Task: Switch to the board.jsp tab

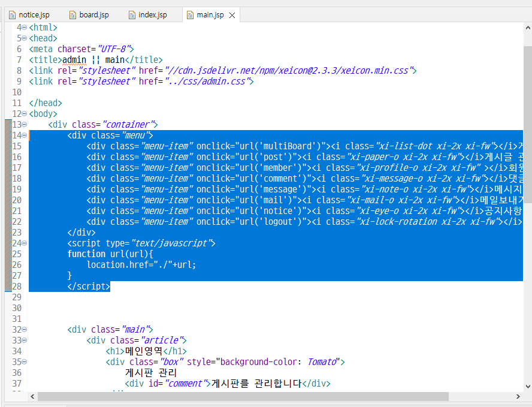Action: click(89, 15)
